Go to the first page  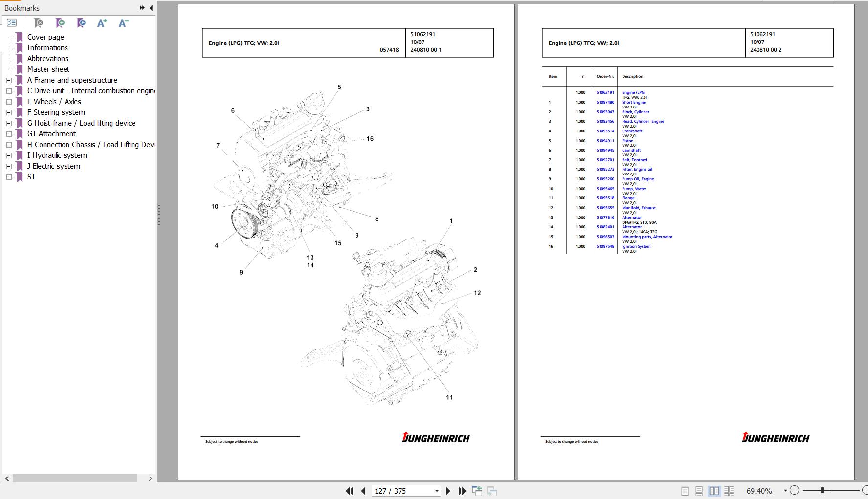[x=349, y=491]
